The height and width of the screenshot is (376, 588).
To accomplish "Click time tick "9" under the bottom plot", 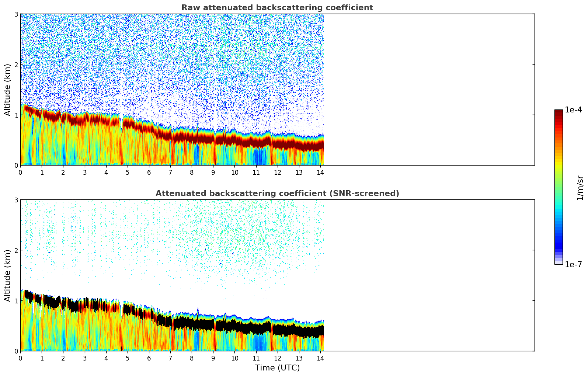I will [x=213, y=358].
